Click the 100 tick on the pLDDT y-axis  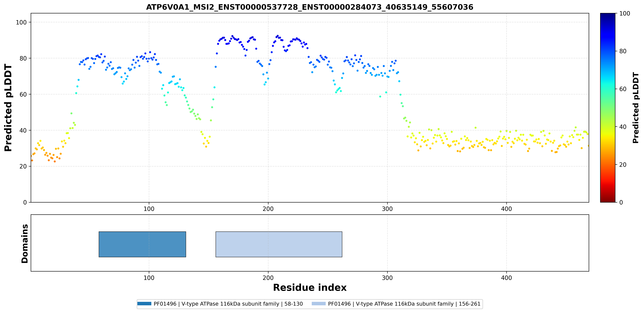(21, 22)
